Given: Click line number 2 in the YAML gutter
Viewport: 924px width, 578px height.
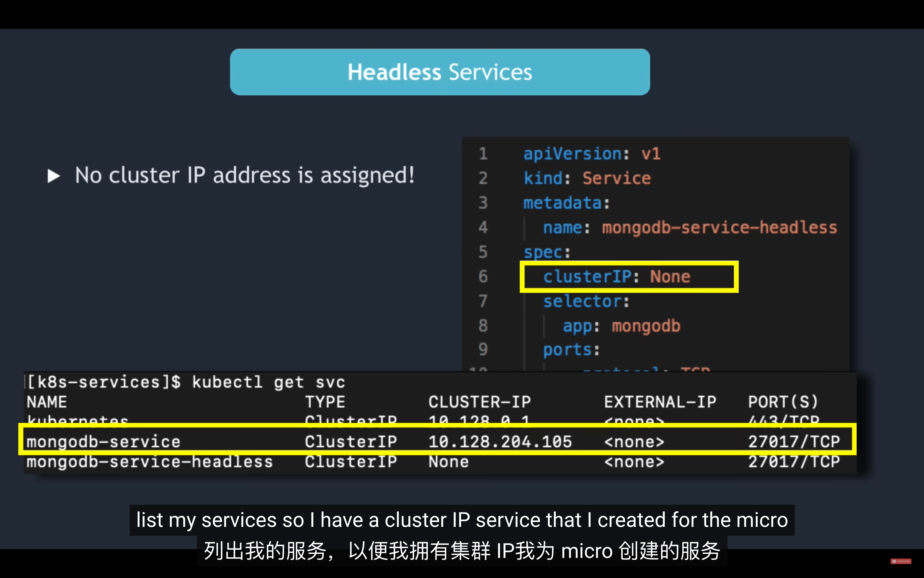Looking at the screenshot, I should [483, 178].
